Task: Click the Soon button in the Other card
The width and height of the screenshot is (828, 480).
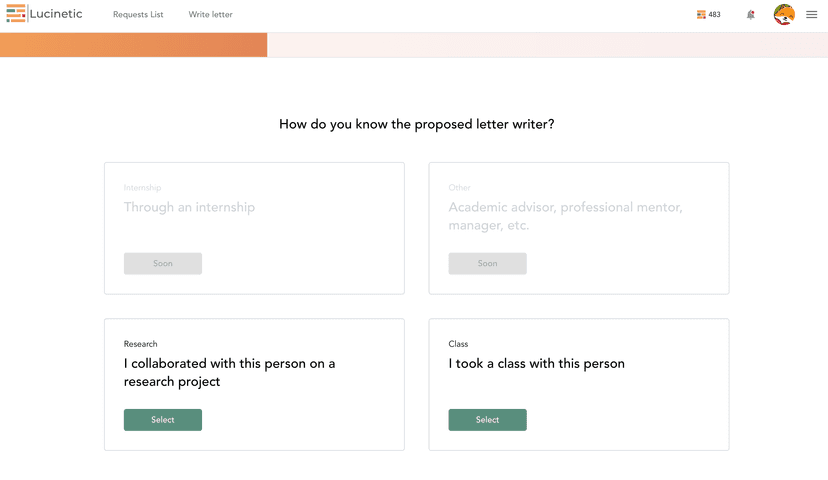Action: (x=487, y=264)
